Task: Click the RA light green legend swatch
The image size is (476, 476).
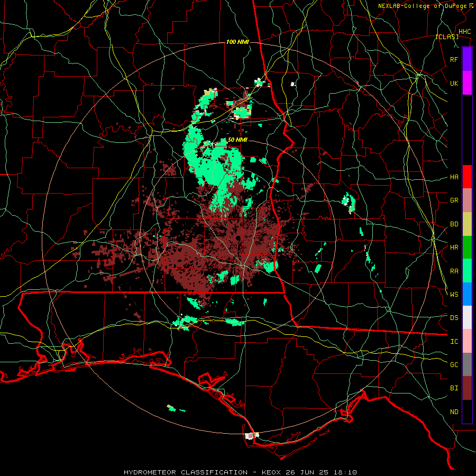Action: point(467,271)
